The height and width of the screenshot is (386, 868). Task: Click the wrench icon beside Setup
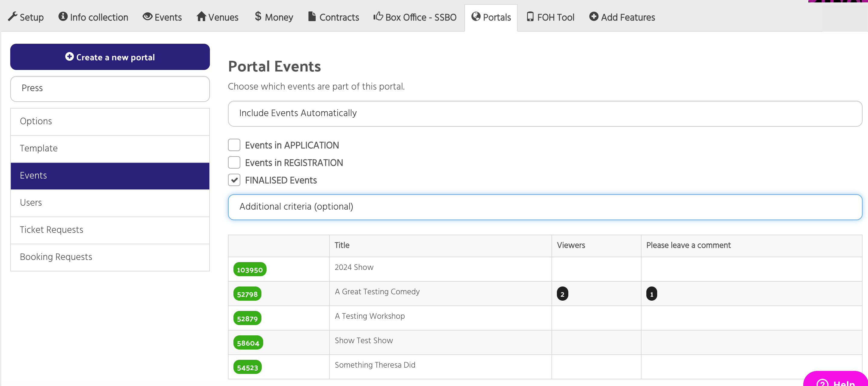(12, 16)
